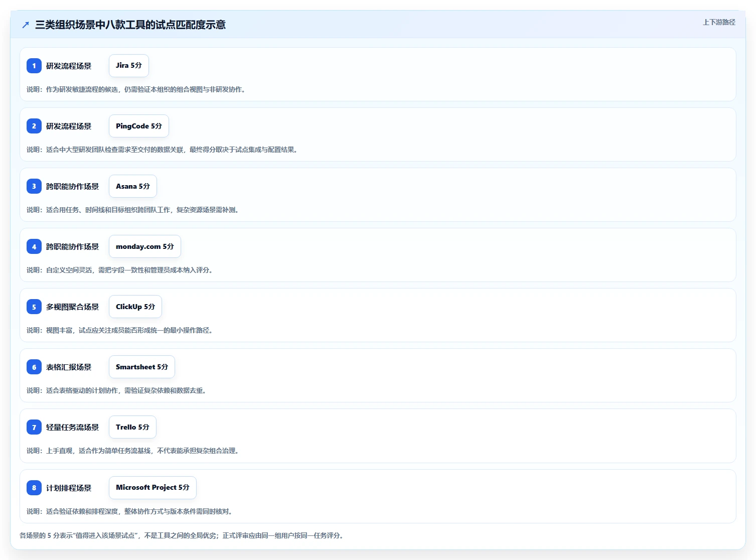Click the footnote starting 各场景的 5 分表示
Image resolution: width=756 pixels, height=560 pixels.
(182, 535)
